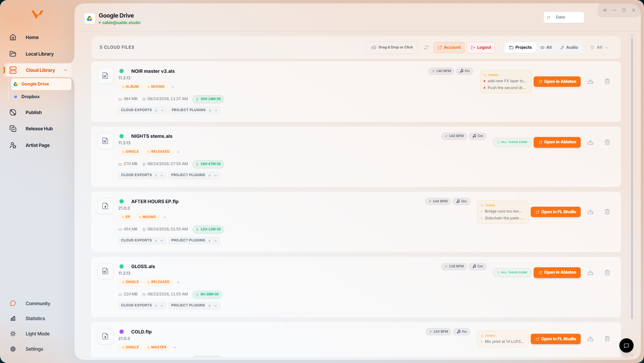Add a tag to GLOSS.als
This screenshot has width=644, height=363.
tap(178, 282)
